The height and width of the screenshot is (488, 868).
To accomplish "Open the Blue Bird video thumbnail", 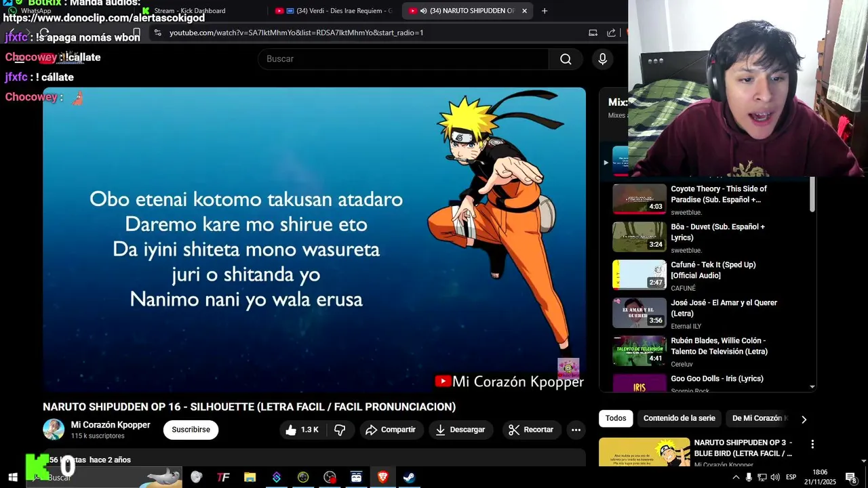I will click(x=644, y=453).
